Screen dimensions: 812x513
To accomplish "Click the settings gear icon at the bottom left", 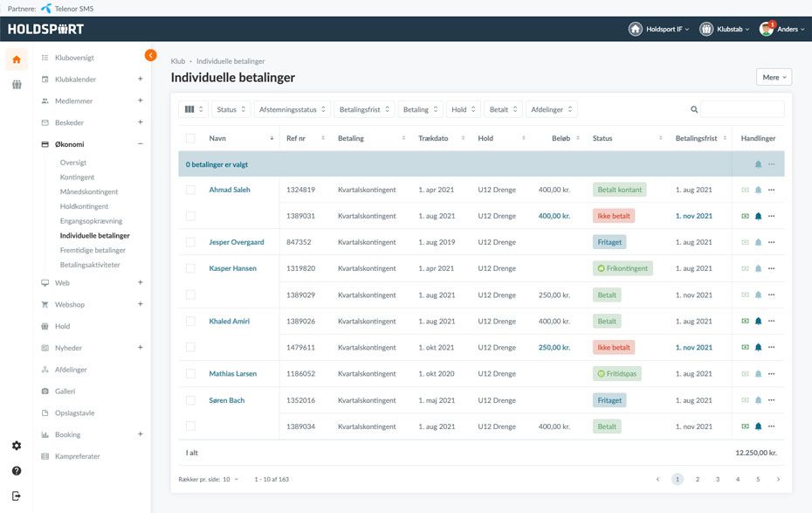I will coord(15,445).
